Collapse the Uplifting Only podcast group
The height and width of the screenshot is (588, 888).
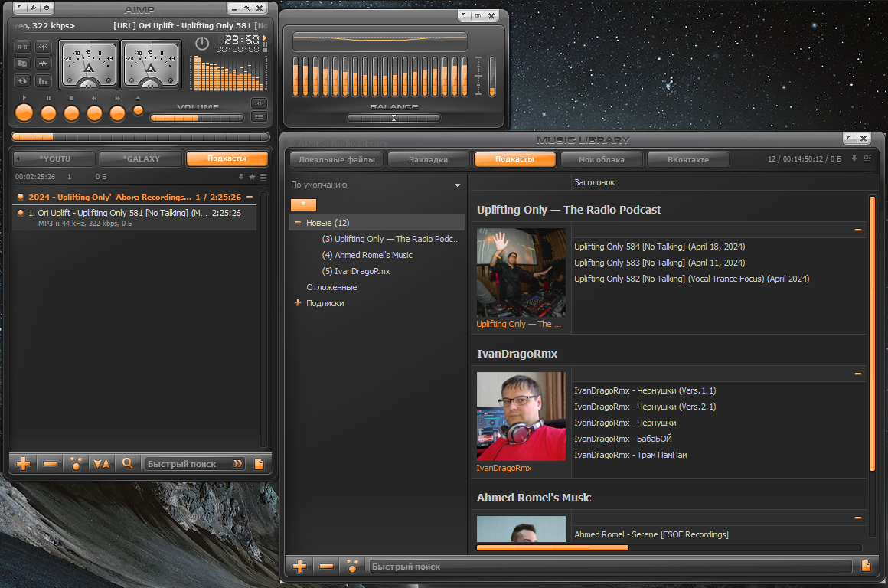click(x=858, y=230)
